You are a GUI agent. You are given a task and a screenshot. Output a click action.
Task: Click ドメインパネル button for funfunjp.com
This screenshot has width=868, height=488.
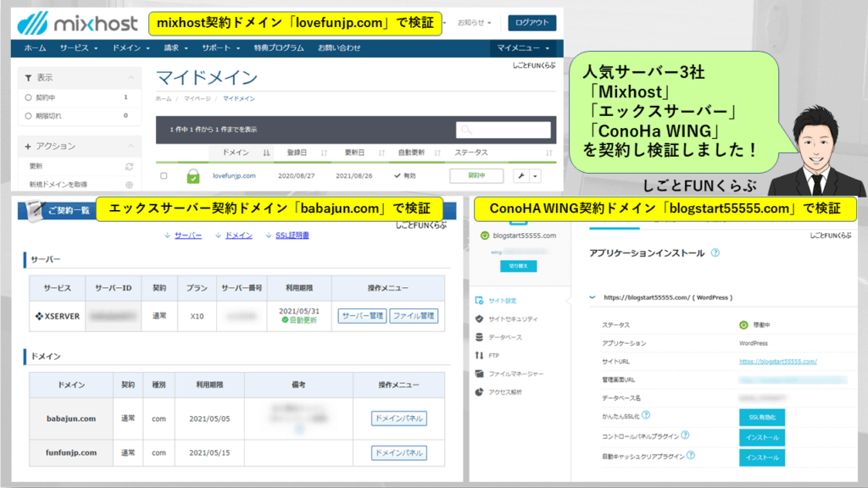point(398,452)
